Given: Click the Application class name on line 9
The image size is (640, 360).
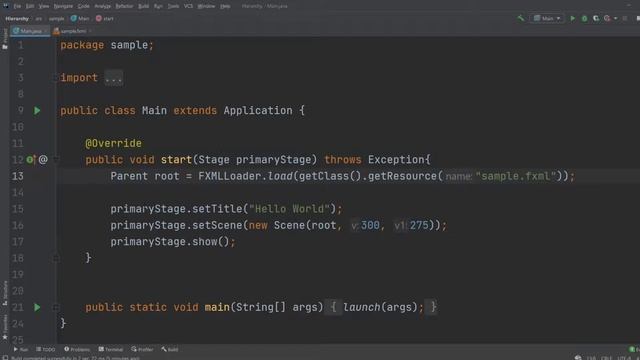Looking at the screenshot, I should pyautogui.click(x=258, y=111).
